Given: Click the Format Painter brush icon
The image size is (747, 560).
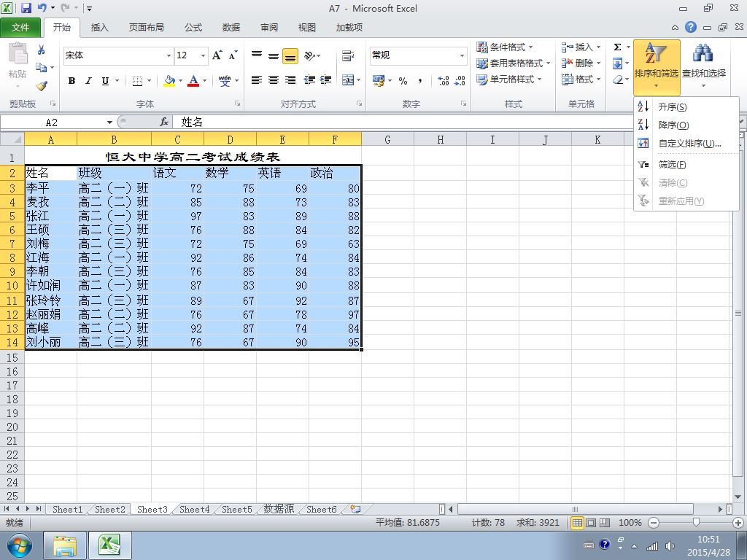Looking at the screenshot, I should point(42,86).
